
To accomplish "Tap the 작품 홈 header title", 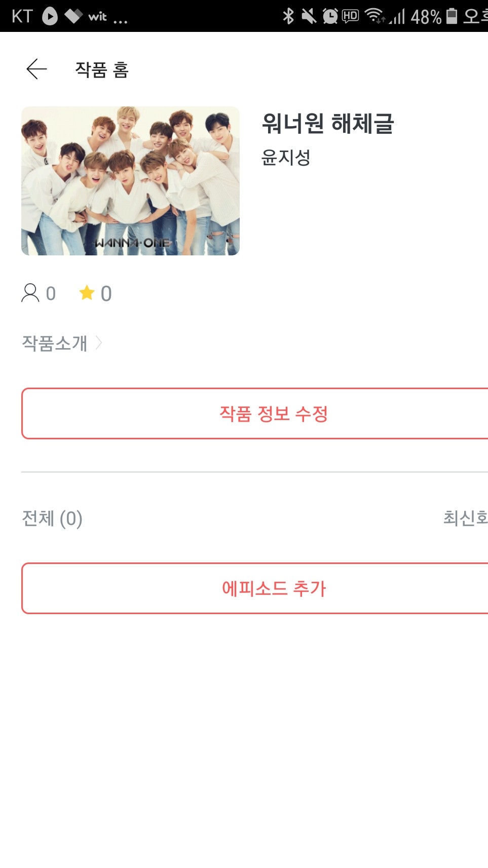I will (102, 69).
